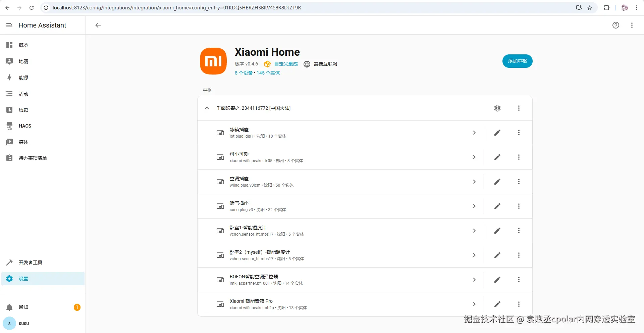
Task: Open 冰箱插座 device details chevron
Action: click(x=474, y=133)
